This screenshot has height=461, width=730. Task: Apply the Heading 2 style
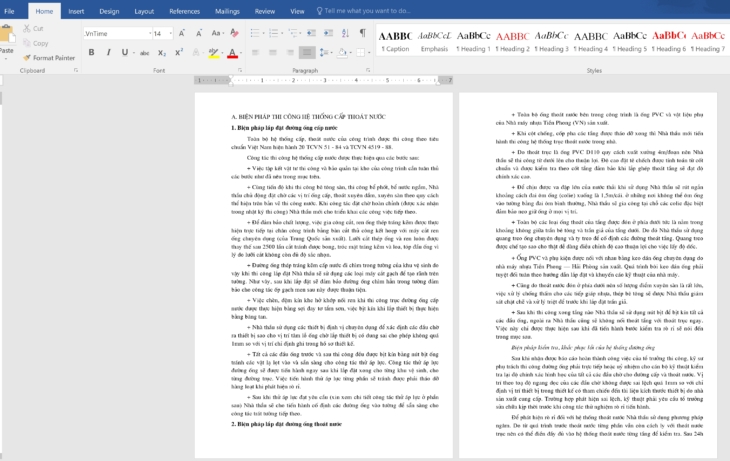(513, 40)
